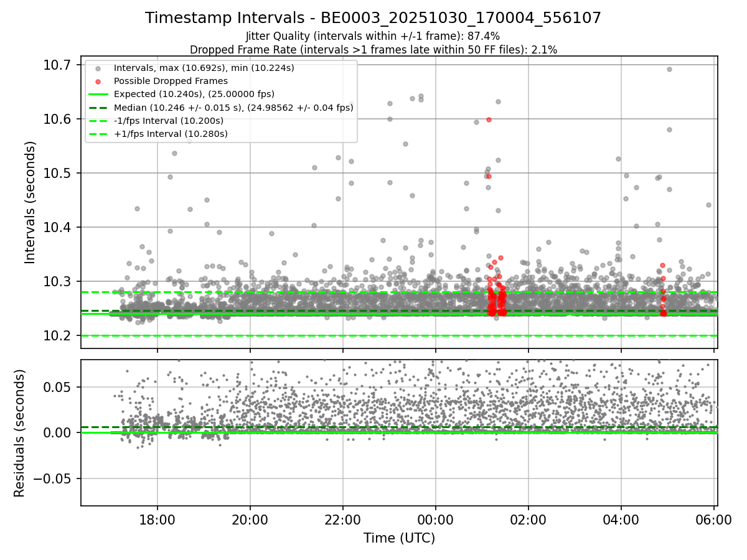This screenshot has width=747, height=560.
Task: Click legend entry Intervals max 10.692s
Action: 204,67
